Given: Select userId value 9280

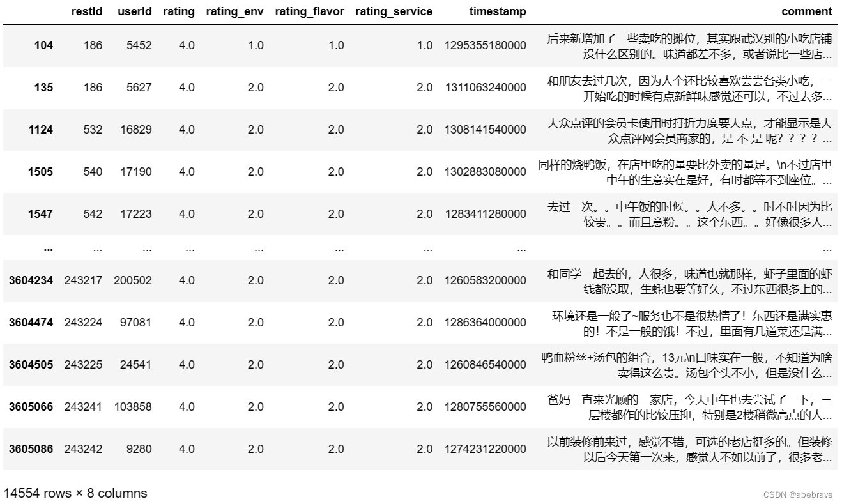Looking at the screenshot, I should coord(139,449).
